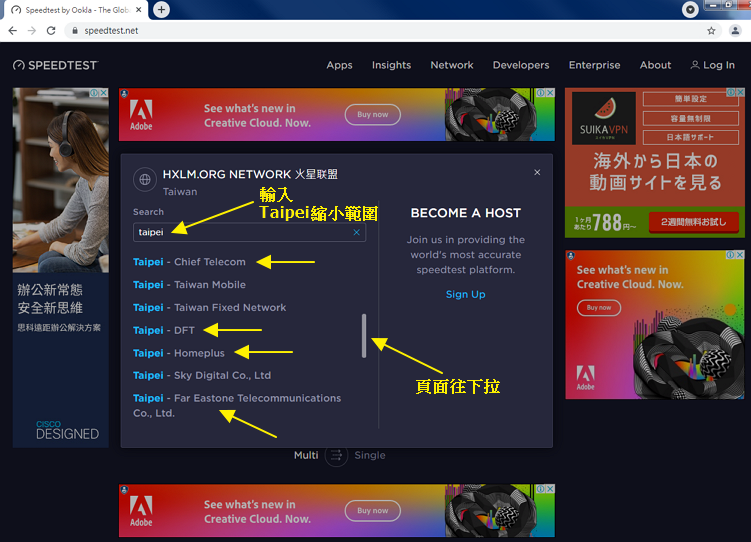Reload the speedtest.net page

[x=51, y=31]
